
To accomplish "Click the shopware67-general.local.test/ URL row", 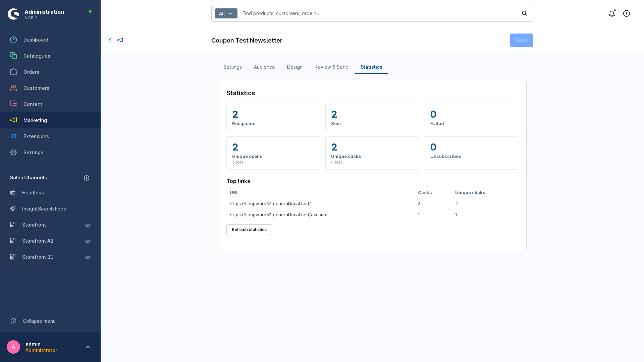I will (x=372, y=203).
